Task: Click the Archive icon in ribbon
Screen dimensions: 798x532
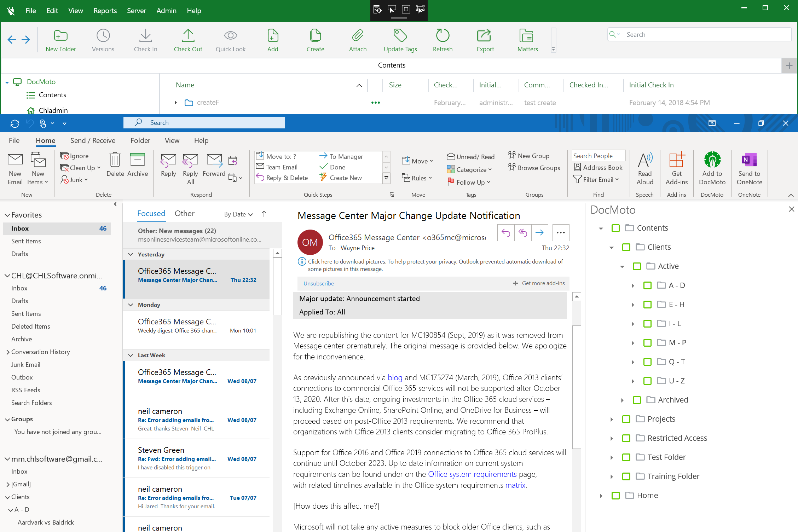Action: coord(138,160)
